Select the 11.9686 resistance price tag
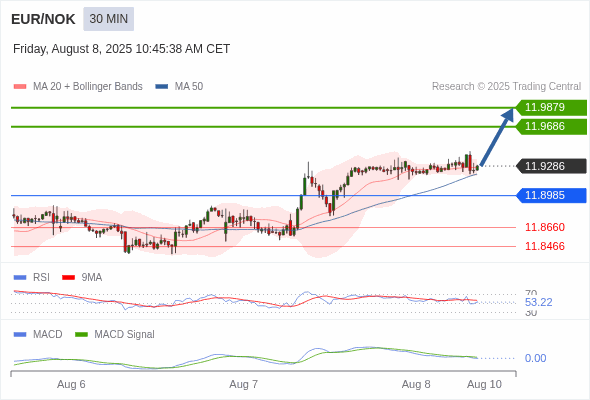Viewport: 590px width, 400px height. (x=551, y=126)
